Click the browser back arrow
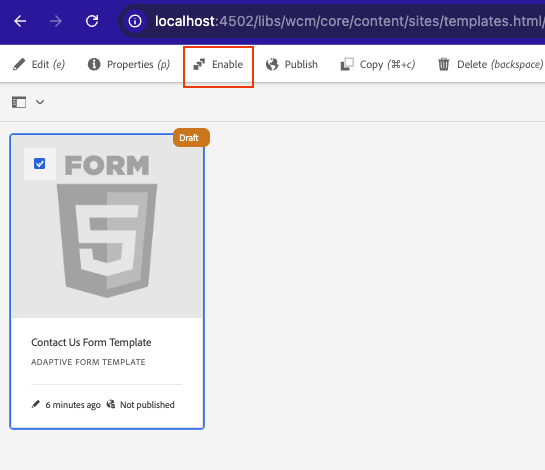This screenshot has height=470, width=545. [20, 21]
